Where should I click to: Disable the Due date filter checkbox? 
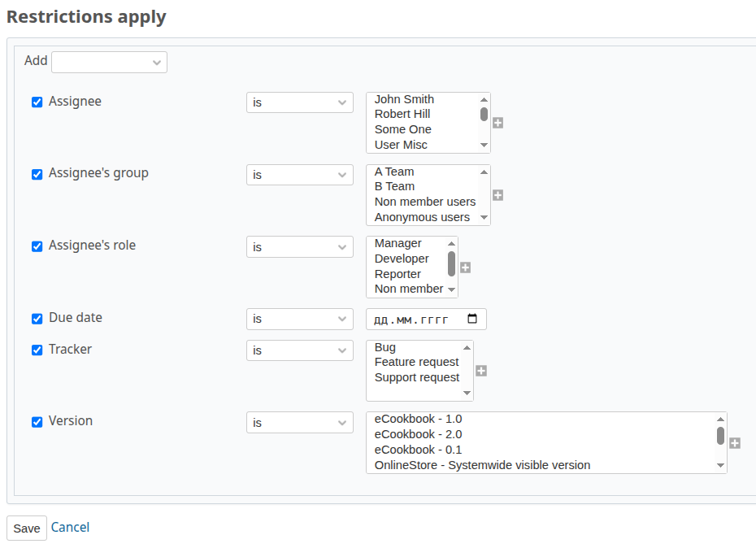(x=37, y=319)
